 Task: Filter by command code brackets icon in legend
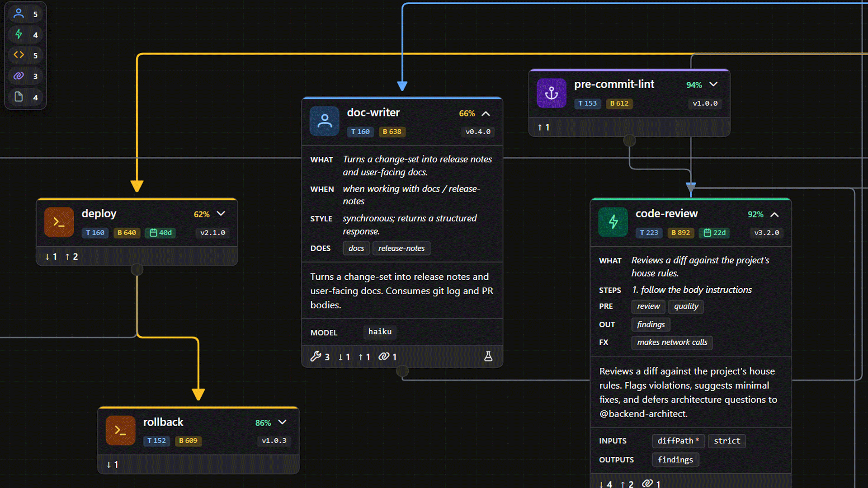coord(19,55)
